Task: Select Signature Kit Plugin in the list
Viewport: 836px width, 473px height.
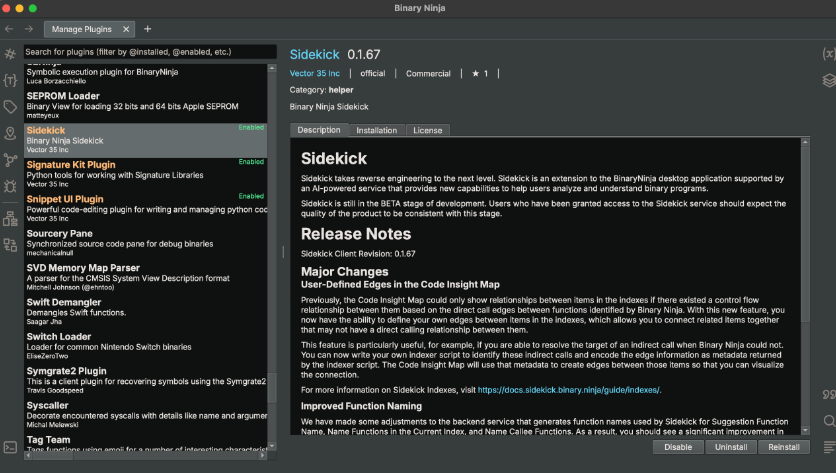Action: point(70,164)
